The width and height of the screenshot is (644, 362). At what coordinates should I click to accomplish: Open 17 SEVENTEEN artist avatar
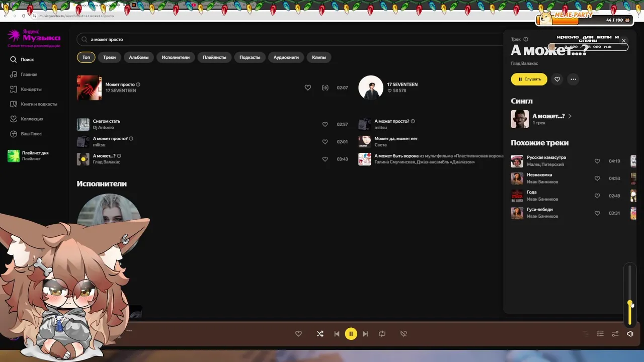click(x=371, y=87)
